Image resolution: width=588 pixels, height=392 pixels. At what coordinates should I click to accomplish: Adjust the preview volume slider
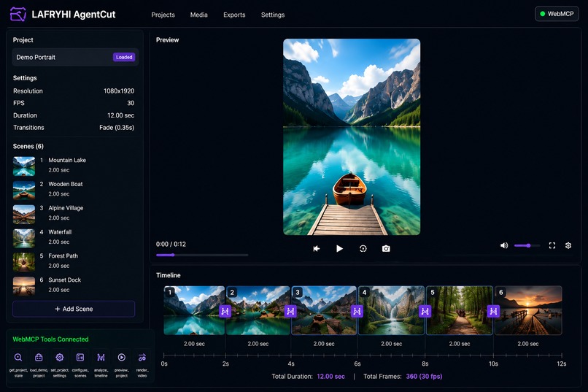[x=527, y=245]
